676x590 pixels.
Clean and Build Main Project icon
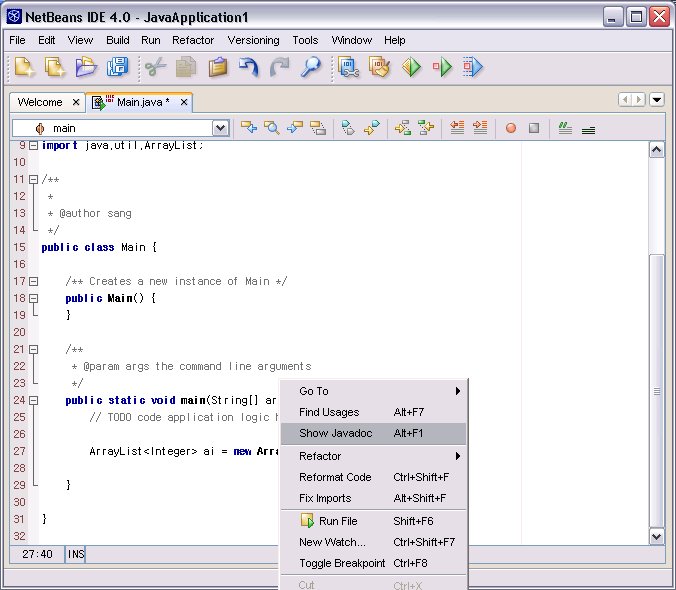379,67
